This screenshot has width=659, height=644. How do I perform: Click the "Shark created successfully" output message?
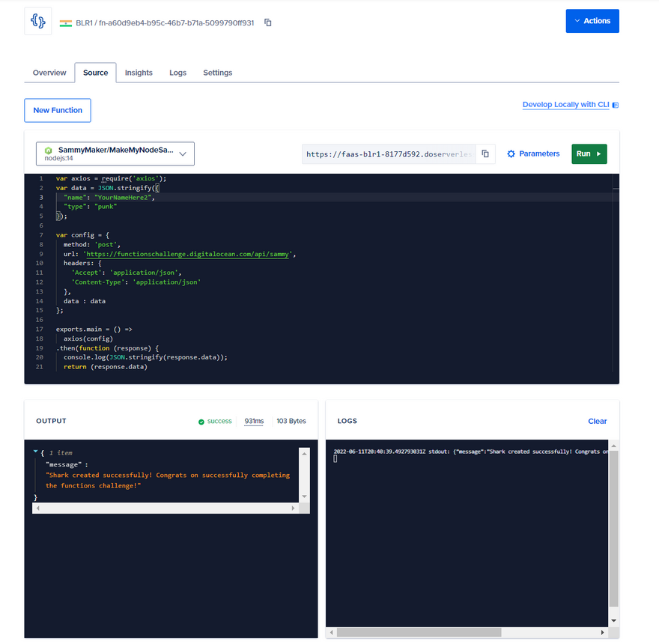[168, 481]
